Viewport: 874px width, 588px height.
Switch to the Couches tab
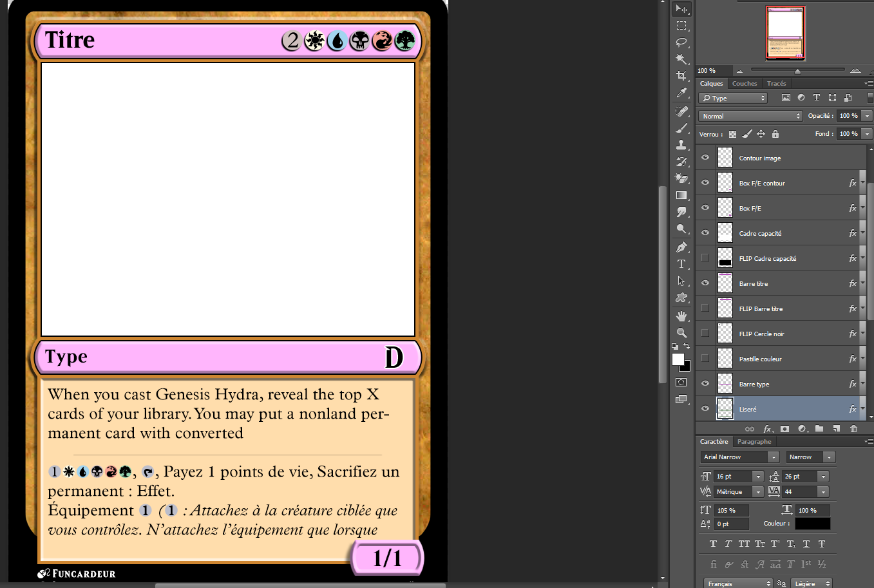(x=745, y=84)
